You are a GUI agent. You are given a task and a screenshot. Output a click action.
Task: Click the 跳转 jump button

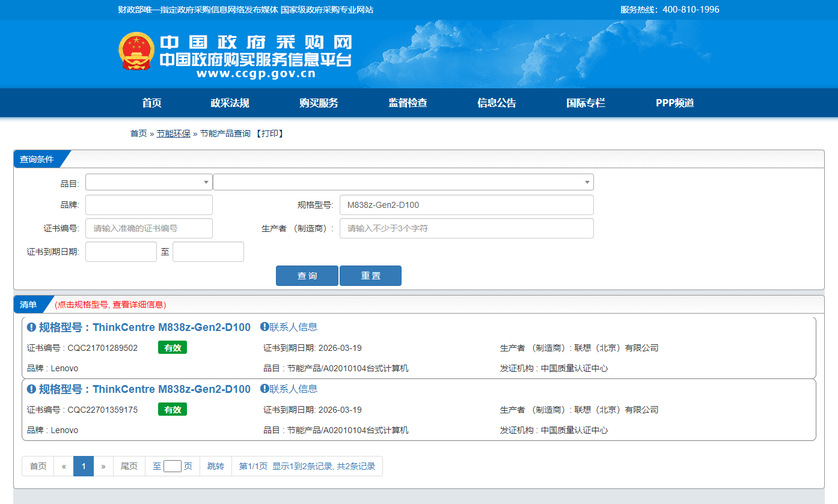pyautogui.click(x=216, y=466)
